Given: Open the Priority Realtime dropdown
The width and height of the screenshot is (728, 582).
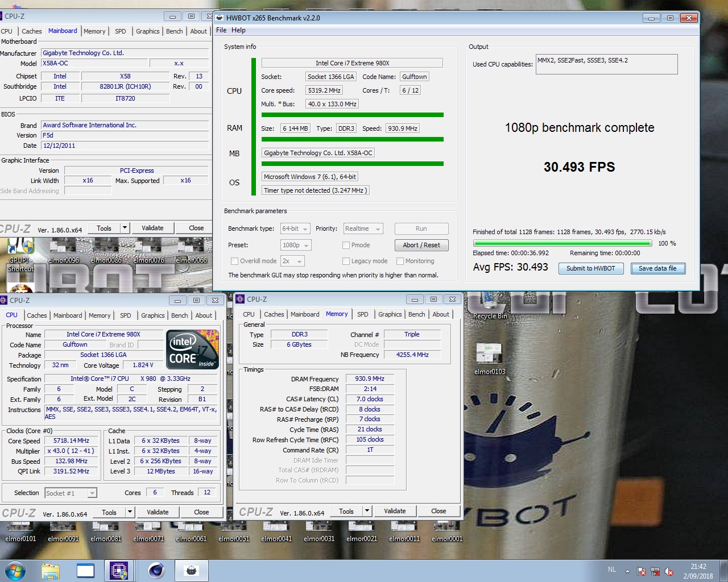Looking at the screenshot, I should pos(363,228).
